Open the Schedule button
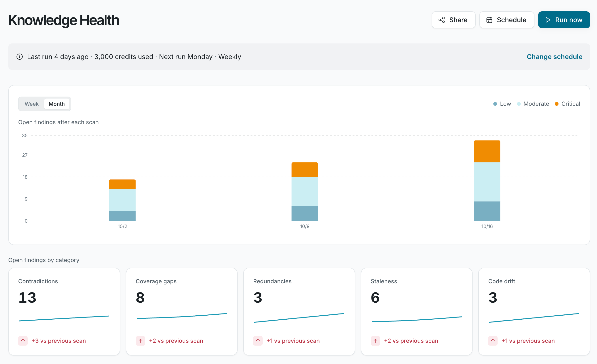The height and width of the screenshot is (364, 597). coord(507,20)
